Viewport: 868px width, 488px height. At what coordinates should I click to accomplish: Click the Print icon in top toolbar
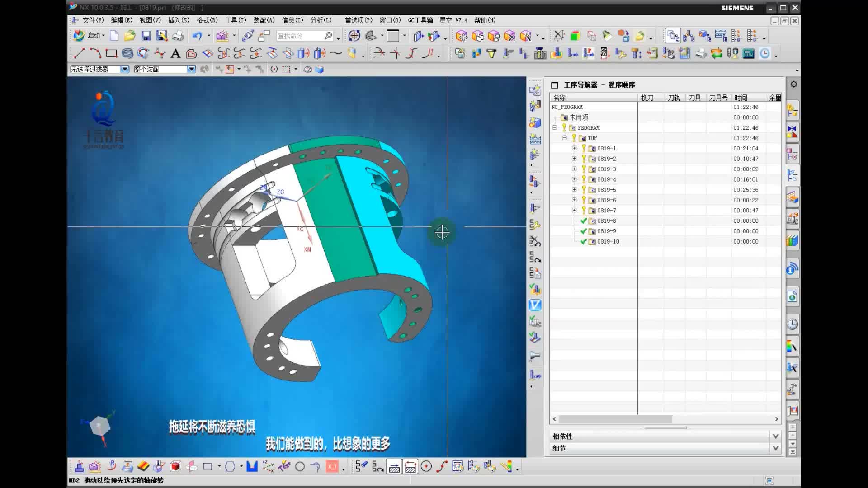pyautogui.click(x=178, y=36)
